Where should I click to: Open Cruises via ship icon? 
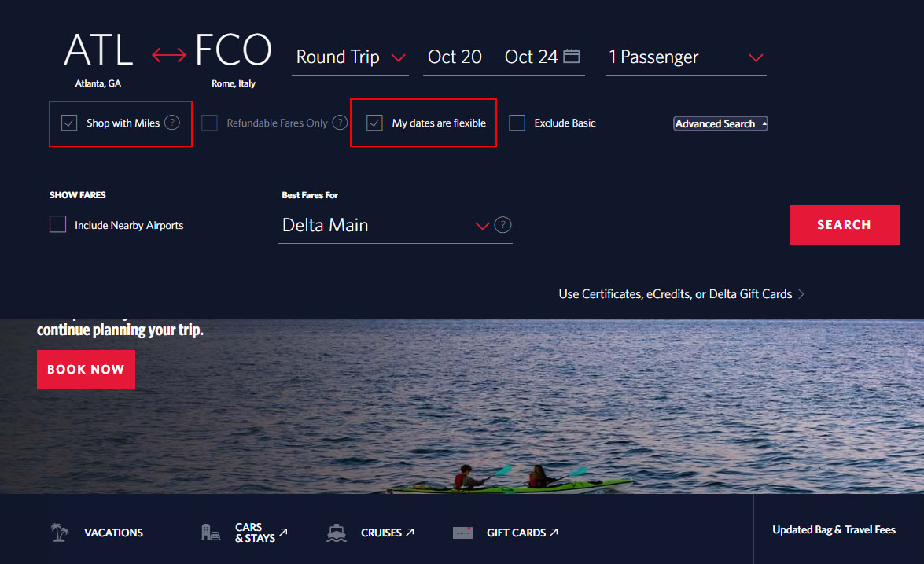(x=337, y=533)
